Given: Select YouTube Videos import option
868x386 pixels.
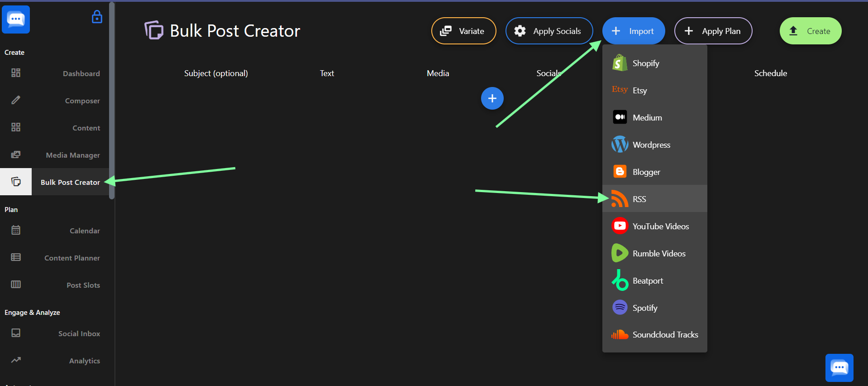Looking at the screenshot, I should [x=655, y=226].
